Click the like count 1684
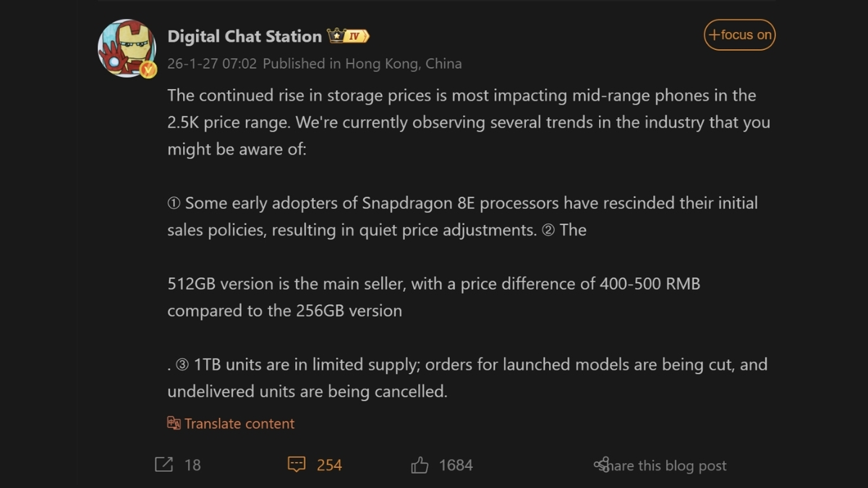 pos(456,466)
